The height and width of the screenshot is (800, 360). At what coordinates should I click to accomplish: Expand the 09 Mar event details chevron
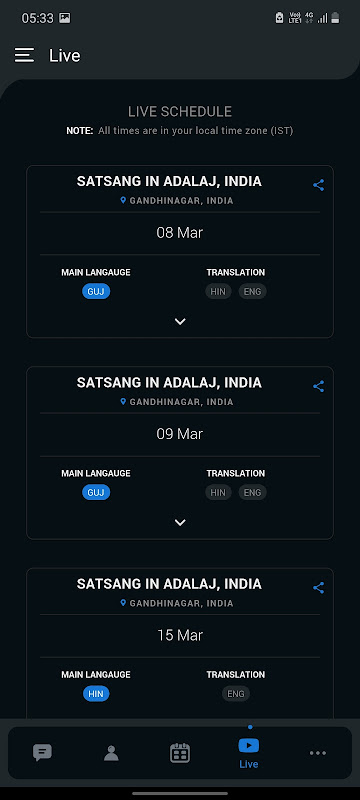click(x=180, y=522)
